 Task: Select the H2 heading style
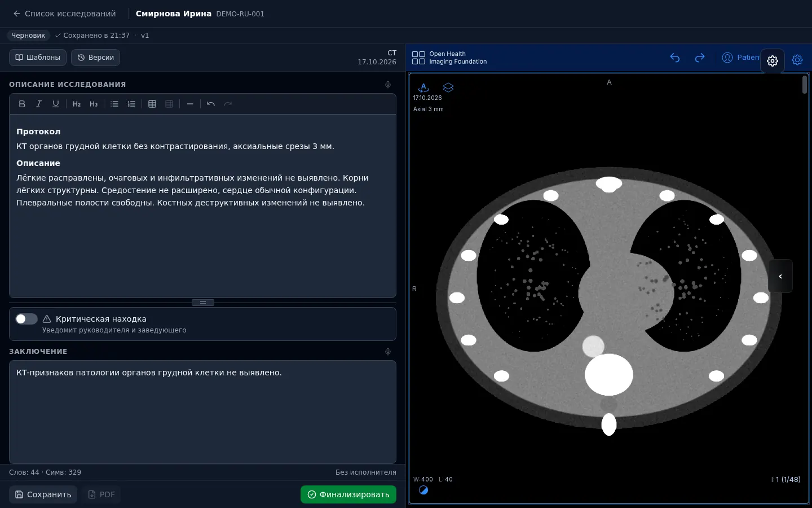pos(77,104)
